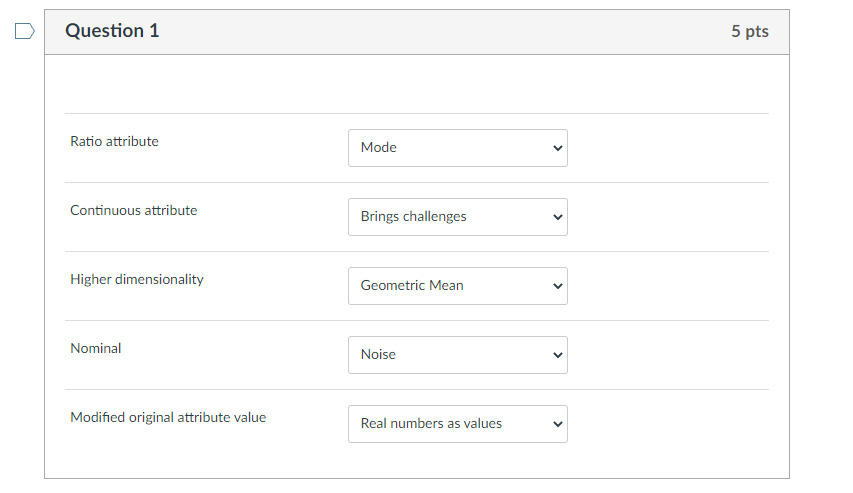The width and height of the screenshot is (853, 493).
Task: Click the chevron arrow beside Brings challenges
Action: tap(557, 217)
